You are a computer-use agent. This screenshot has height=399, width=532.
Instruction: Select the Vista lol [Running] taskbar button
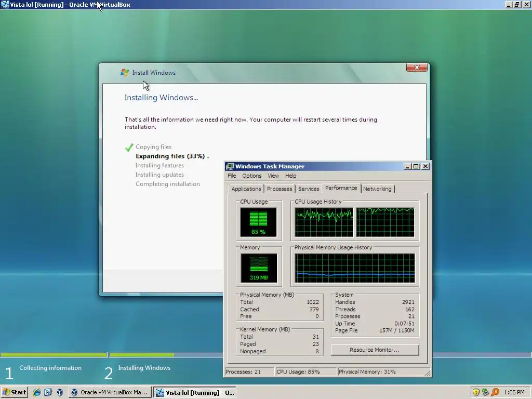(194, 393)
